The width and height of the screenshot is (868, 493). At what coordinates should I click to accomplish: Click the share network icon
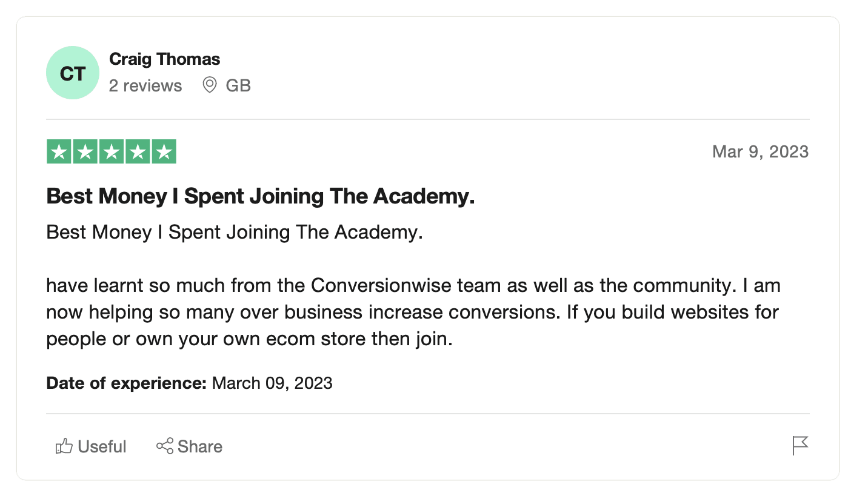point(165,446)
